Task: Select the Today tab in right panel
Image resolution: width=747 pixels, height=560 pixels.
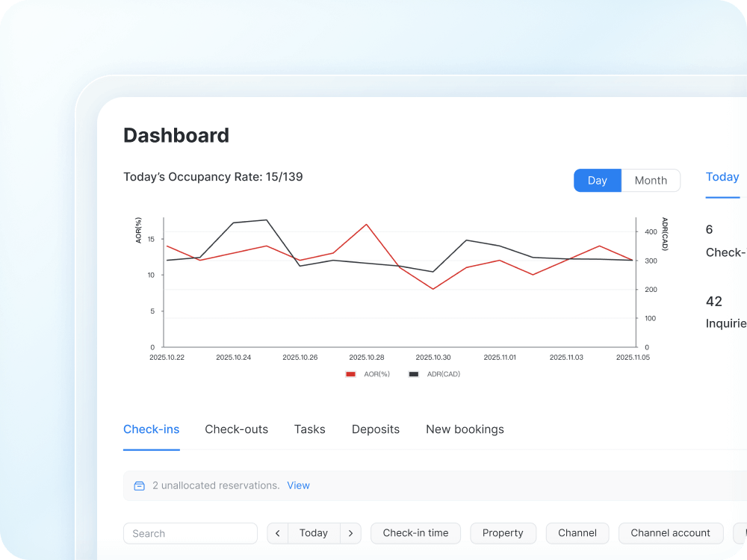Action: (722, 177)
